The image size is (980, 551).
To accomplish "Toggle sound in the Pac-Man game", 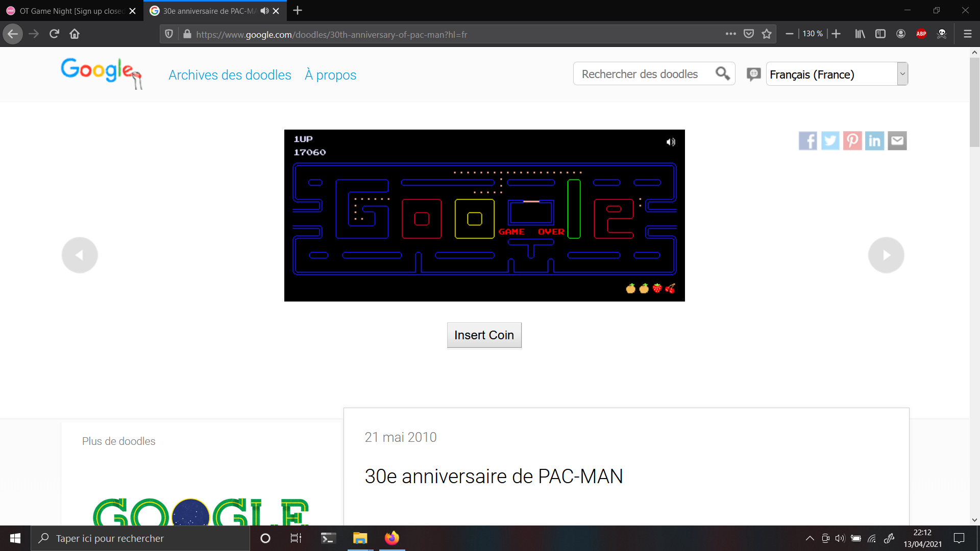I will [671, 142].
